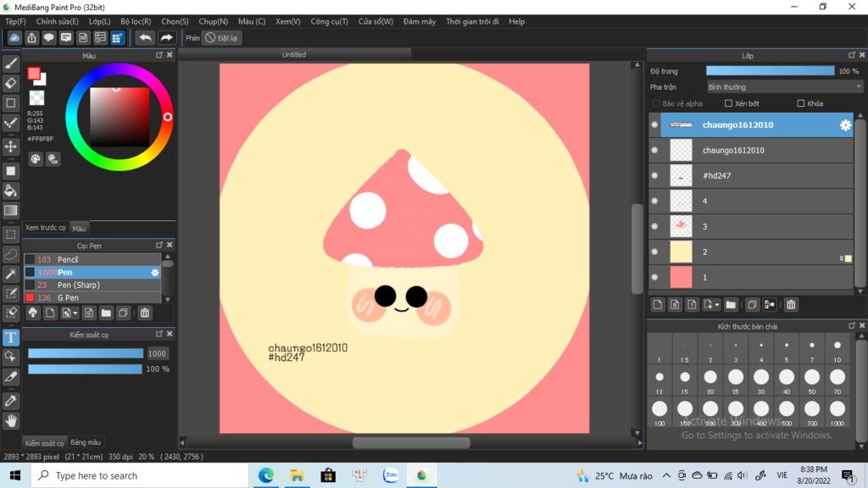Screen dimensions: 868x488
Task: Select the Hand tool
Action: pyautogui.click(x=10, y=420)
